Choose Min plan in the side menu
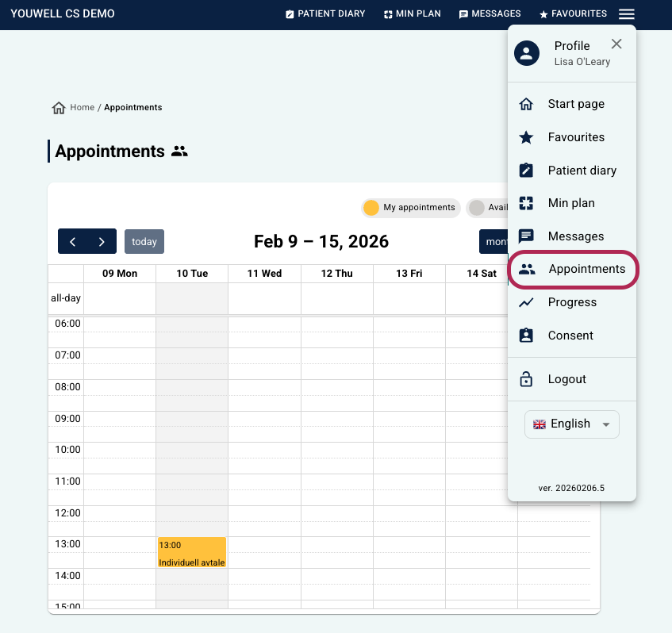Viewport: 672px width, 633px height. 572,203
